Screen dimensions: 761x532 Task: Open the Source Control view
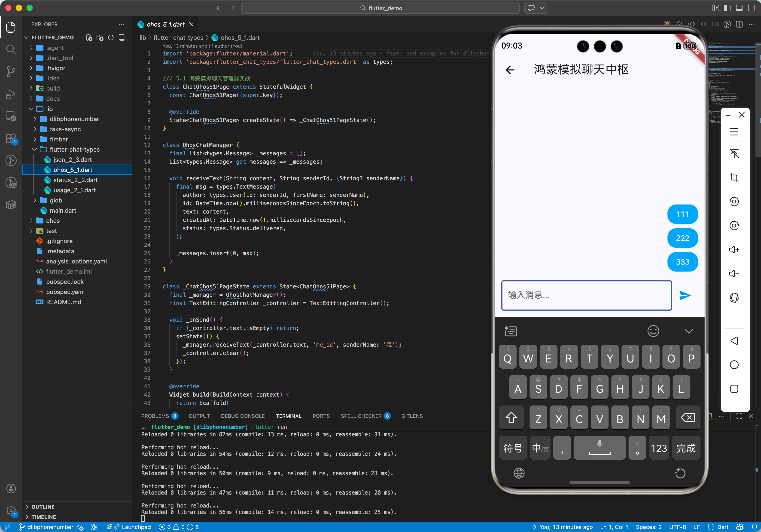click(11, 71)
